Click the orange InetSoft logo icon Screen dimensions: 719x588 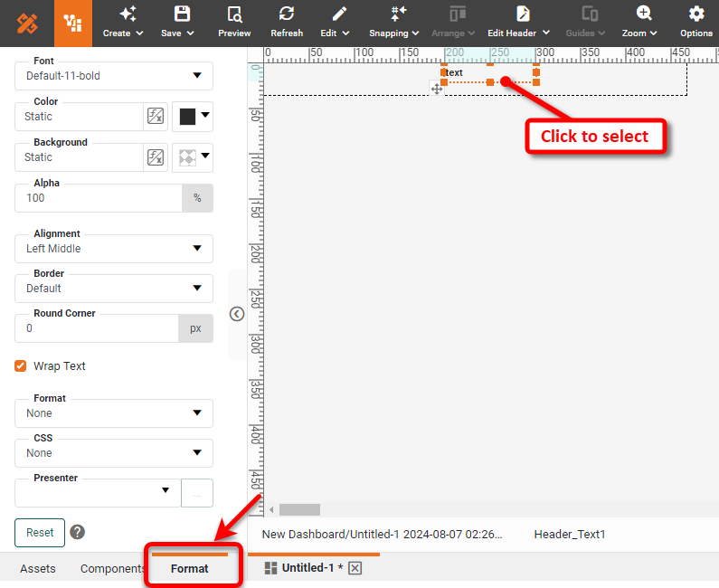pyautogui.click(x=27, y=24)
